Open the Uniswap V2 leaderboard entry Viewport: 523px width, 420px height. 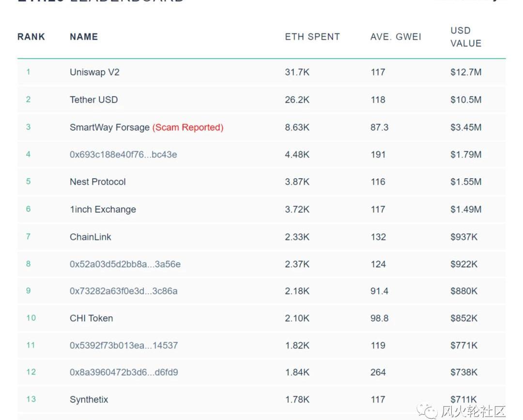94,72
